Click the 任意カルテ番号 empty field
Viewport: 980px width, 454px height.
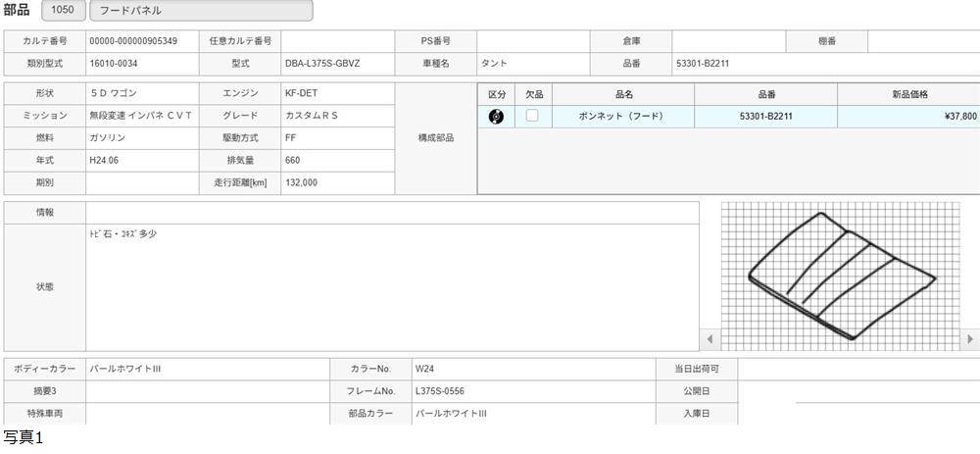click(x=337, y=41)
